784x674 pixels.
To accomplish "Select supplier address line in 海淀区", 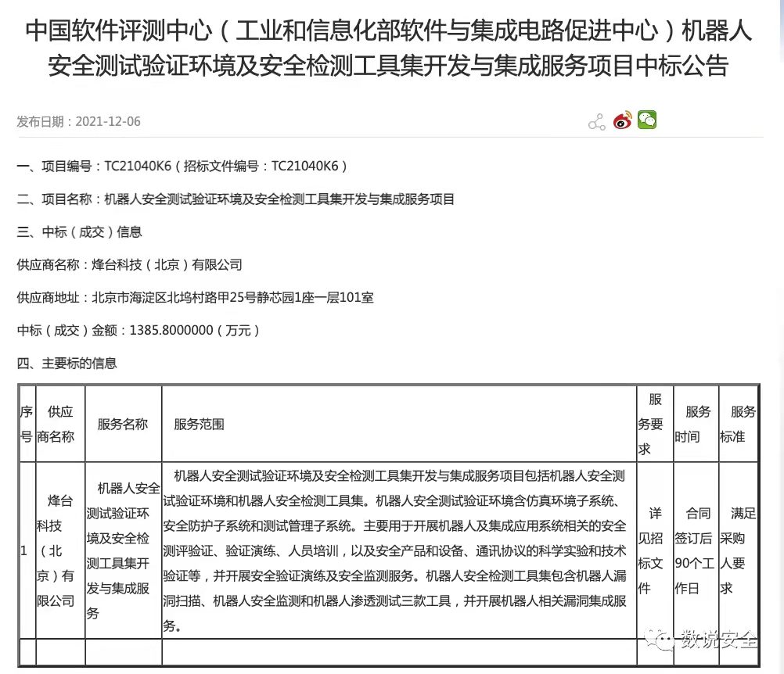I will coord(196,298).
